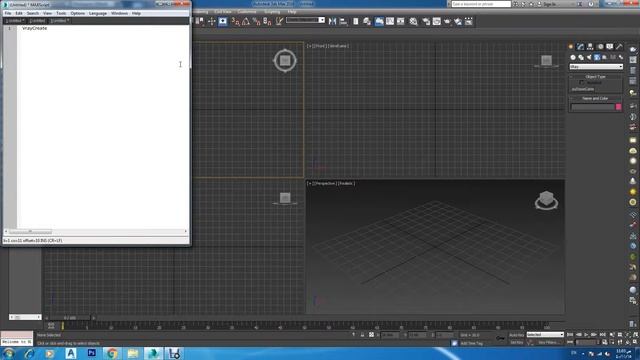Click the Render Production teapot icon
The image size is (640, 360).
[x=447, y=21]
